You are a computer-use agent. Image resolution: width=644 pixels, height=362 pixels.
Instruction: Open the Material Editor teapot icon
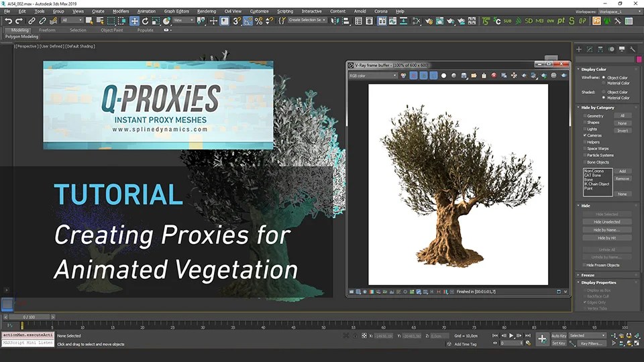(429, 21)
